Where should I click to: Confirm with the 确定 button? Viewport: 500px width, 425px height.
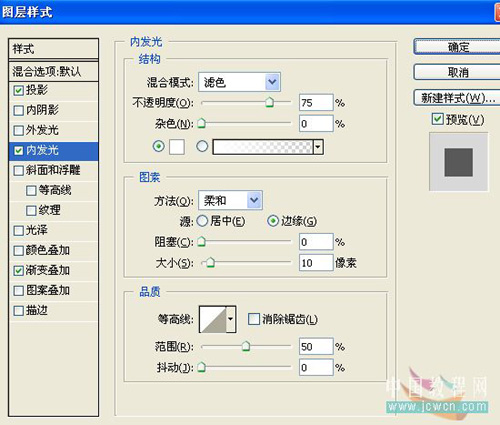click(457, 47)
